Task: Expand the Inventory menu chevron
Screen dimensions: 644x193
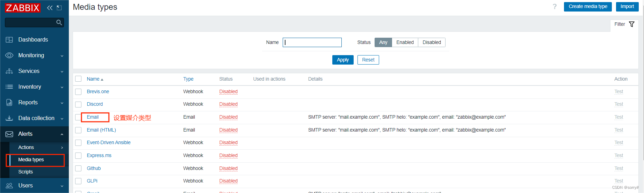Action: [x=62, y=87]
